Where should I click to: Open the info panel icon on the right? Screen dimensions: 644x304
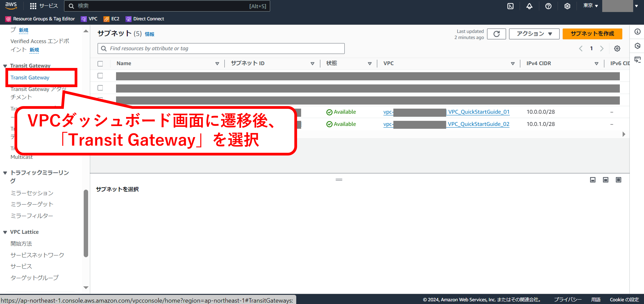click(637, 32)
